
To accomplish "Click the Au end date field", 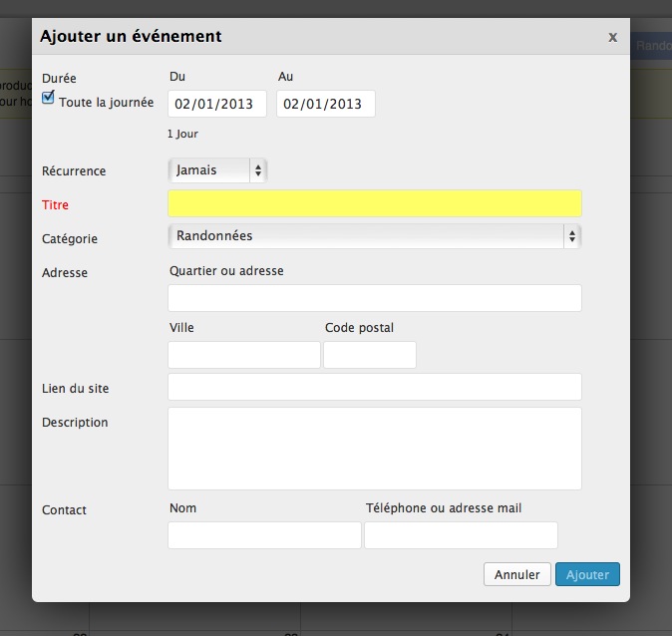I will click(325, 104).
